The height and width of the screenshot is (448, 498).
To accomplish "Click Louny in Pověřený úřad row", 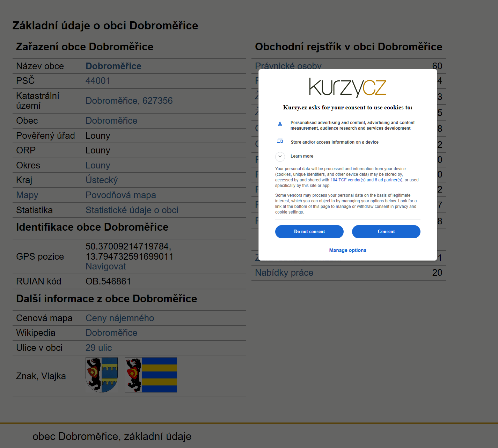I will pyautogui.click(x=98, y=136).
